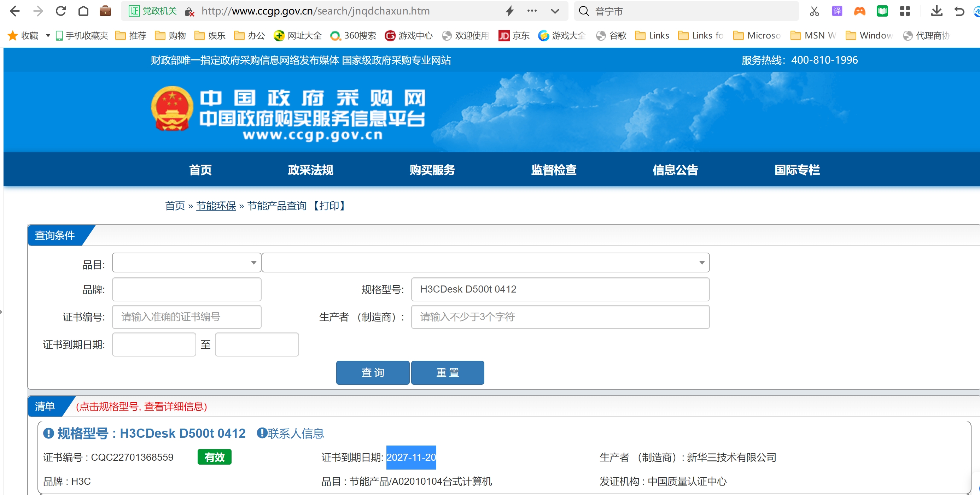Open the briefcase icon in the toolbar
Viewport: 980px width, 495px height.
point(105,11)
